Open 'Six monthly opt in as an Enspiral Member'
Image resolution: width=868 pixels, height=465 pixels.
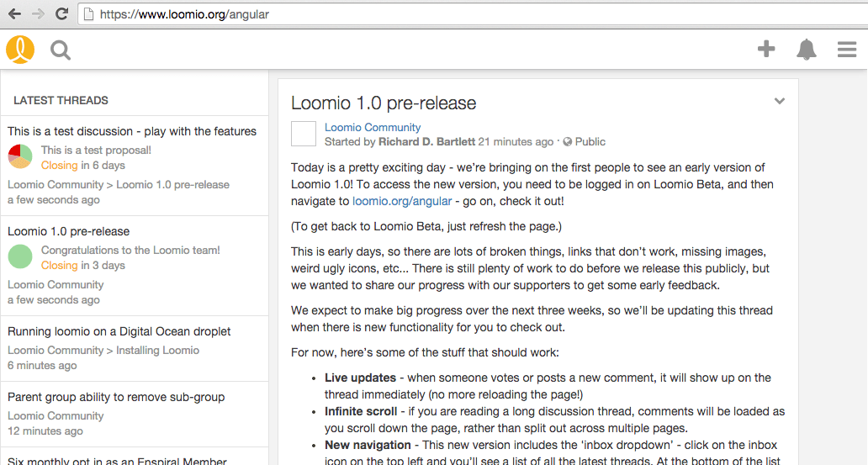point(118,461)
